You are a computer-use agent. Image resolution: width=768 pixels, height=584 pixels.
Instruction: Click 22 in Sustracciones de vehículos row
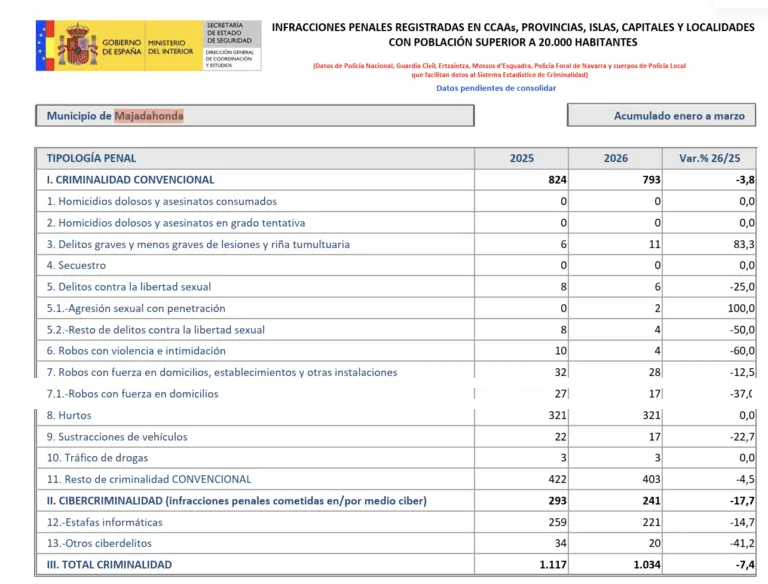pos(561,437)
